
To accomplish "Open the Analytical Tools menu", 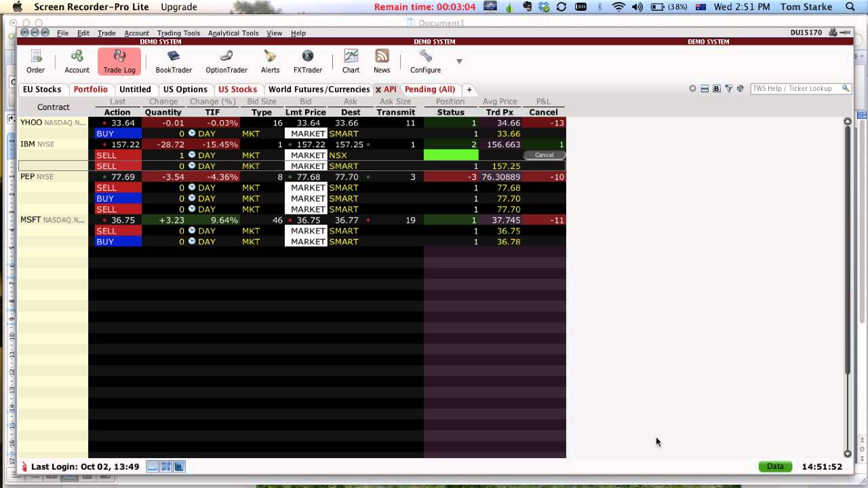I will [233, 33].
